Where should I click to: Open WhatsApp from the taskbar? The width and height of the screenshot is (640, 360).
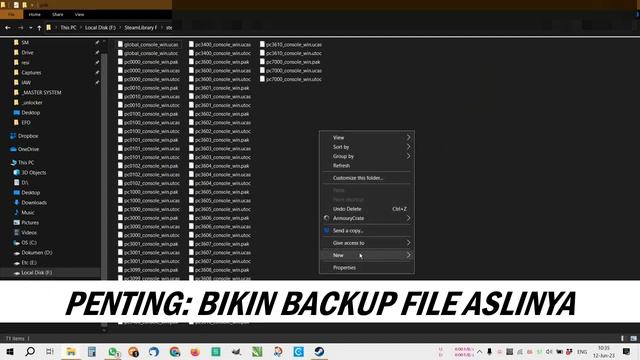tap(113, 351)
